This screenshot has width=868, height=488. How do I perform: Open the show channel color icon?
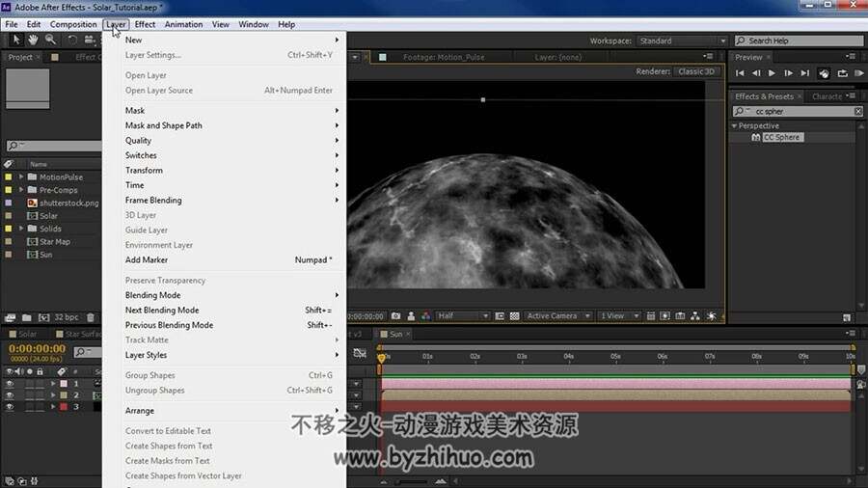point(425,316)
